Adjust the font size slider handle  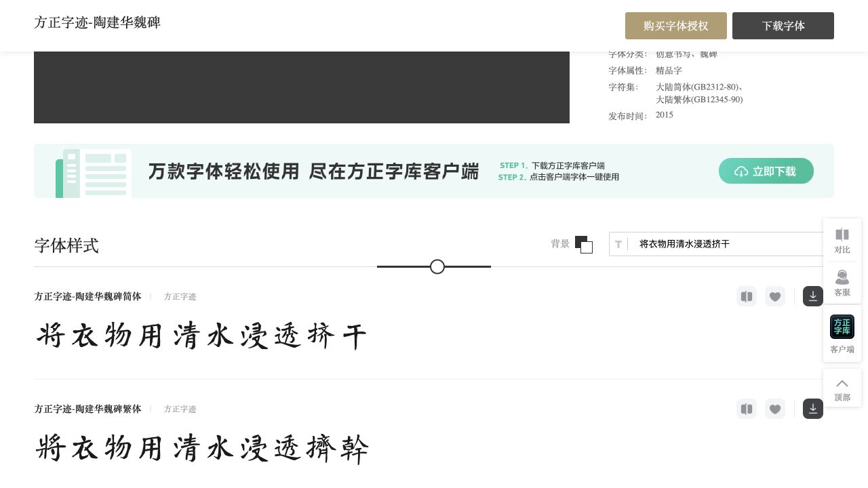point(437,267)
